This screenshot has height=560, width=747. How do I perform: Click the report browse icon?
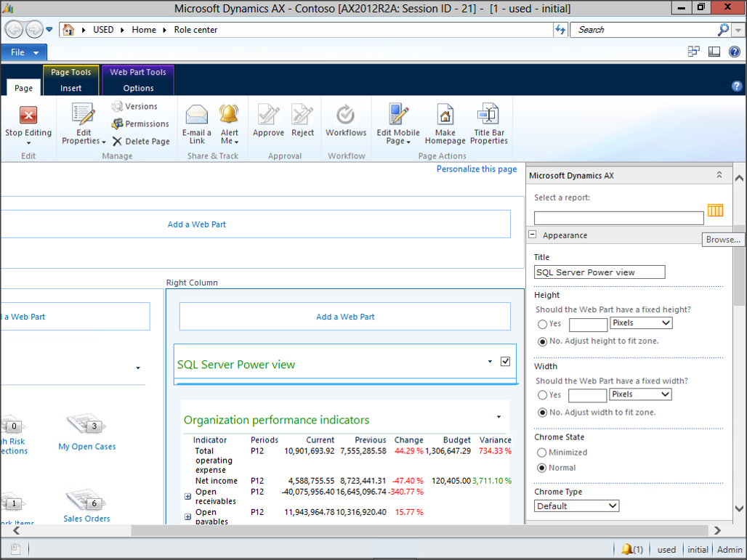(x=715, y=211)
